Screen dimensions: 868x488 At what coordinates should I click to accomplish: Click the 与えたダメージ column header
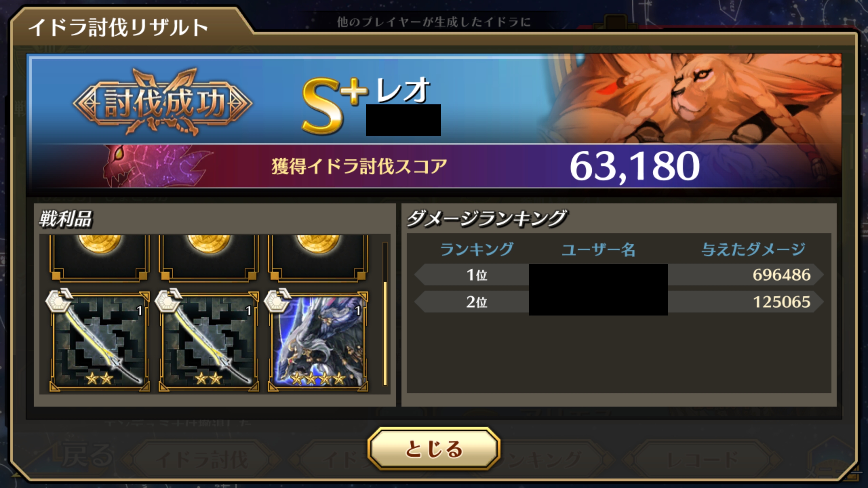click(x=753, y=249)
